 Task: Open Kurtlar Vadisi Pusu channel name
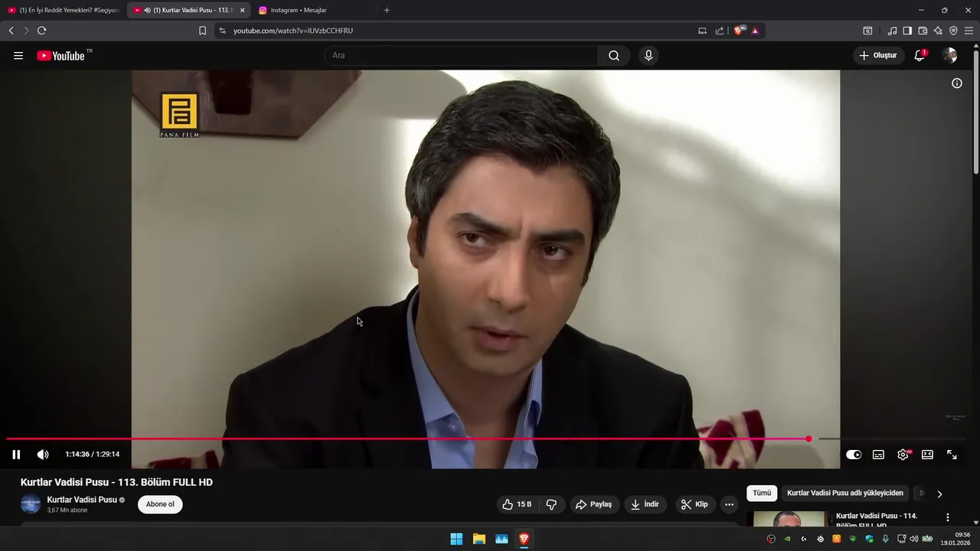pos(82,500)
